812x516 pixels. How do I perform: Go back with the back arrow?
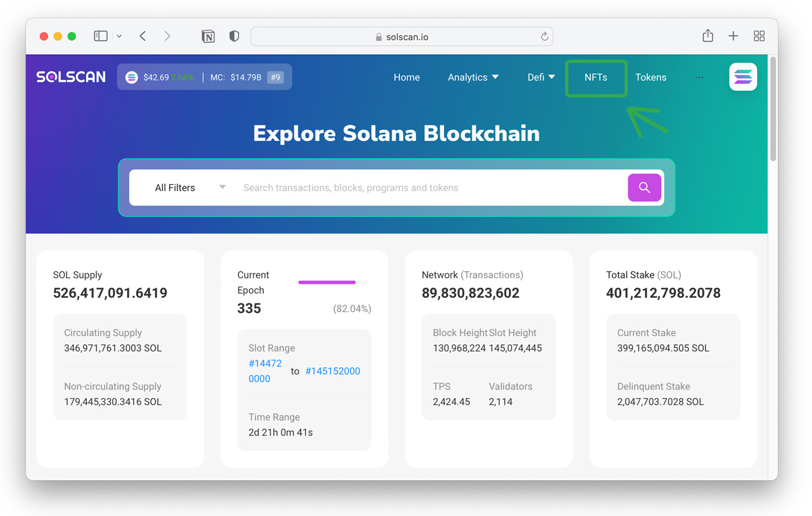[143, 36]
